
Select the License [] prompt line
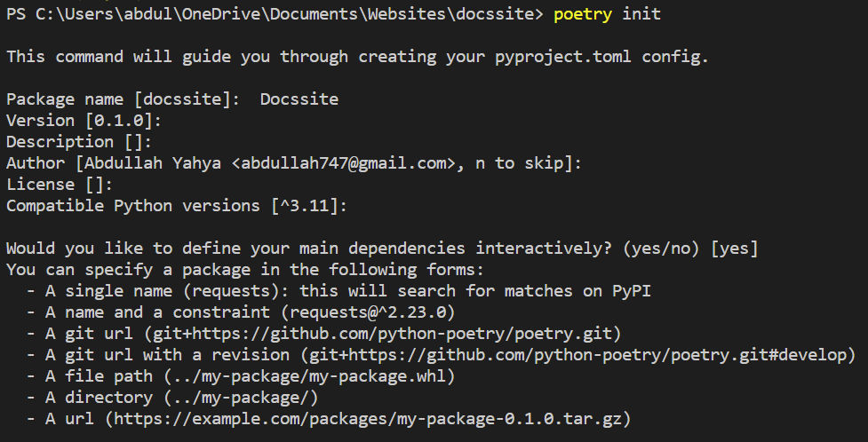pos(60,185)
